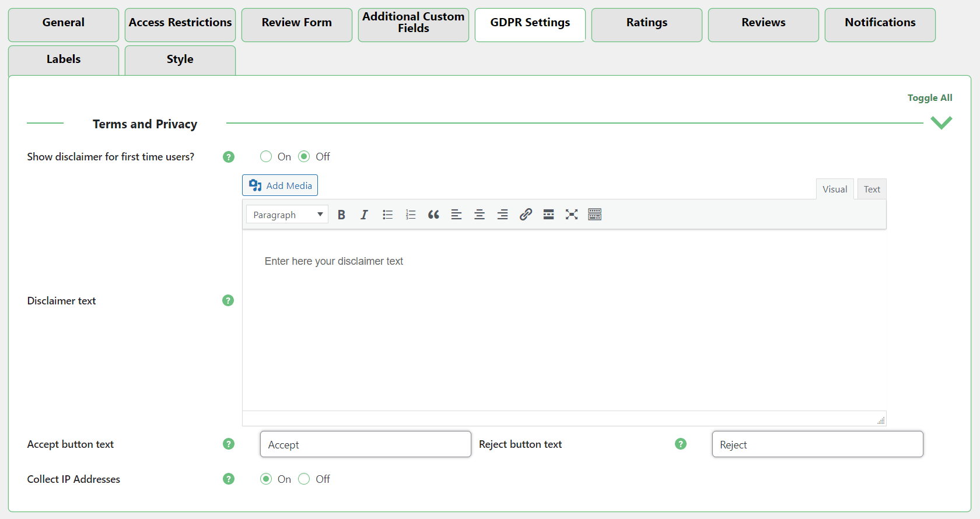This screenshot has width=980, height=519.
Task: Insert a numbered list
Action: click(411, 215)
